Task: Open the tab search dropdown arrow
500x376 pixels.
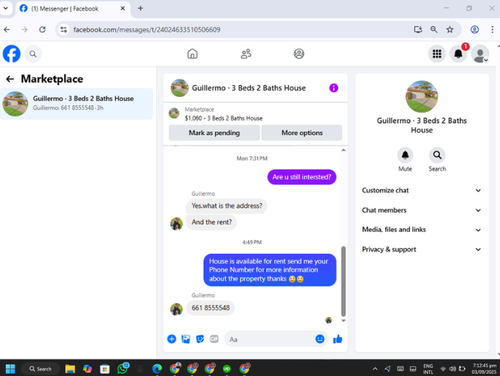Action: pos(6,8)
